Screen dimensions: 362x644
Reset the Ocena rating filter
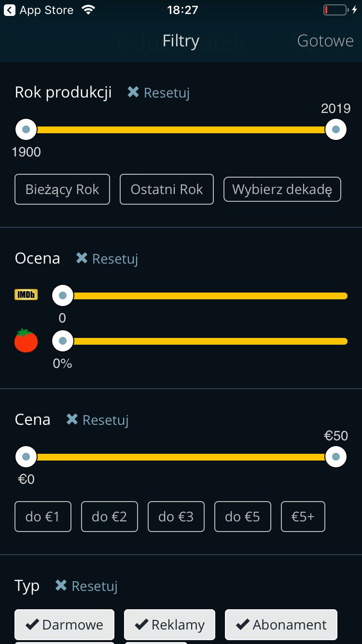pyautogui.click(x=107, y=258)
